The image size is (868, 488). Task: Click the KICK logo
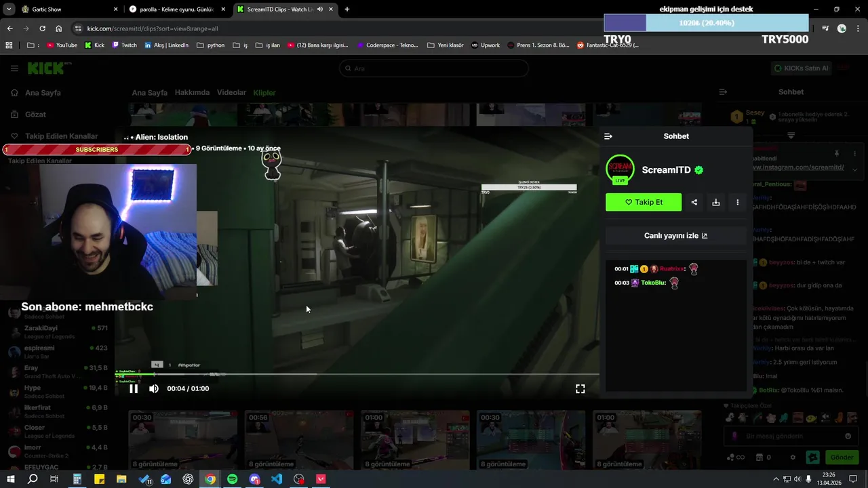tap(46, 68)
